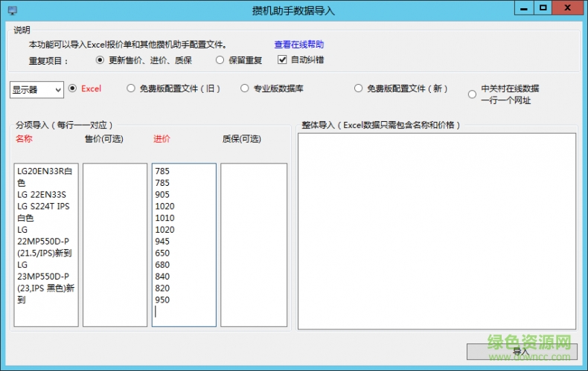588x371 pixels.
Task: Close the 攒机助手数据导入 dialog
Action: [x=569, y=8]
